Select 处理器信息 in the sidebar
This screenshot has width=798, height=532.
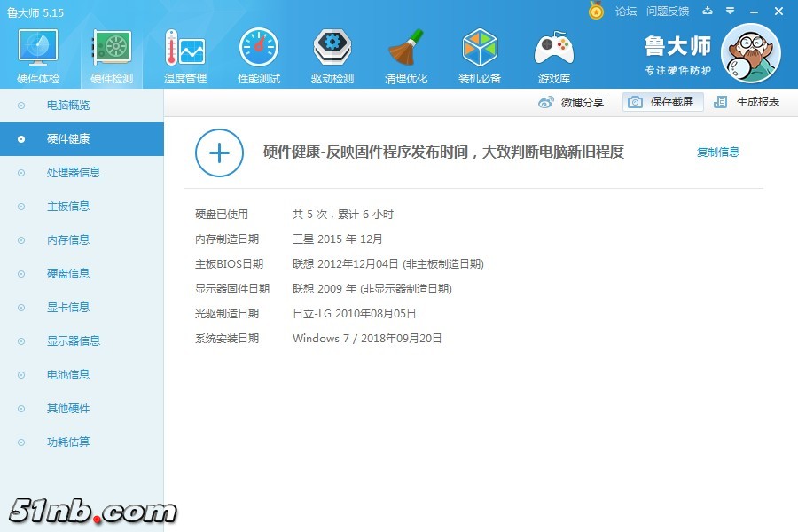(x=73, y=173)
